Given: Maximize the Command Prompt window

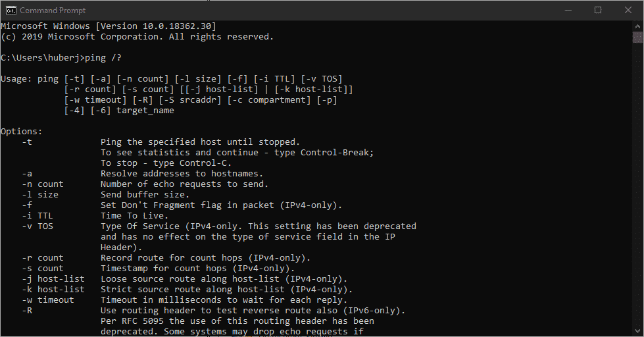Looking at the screenshot, I should coord(598,11).
